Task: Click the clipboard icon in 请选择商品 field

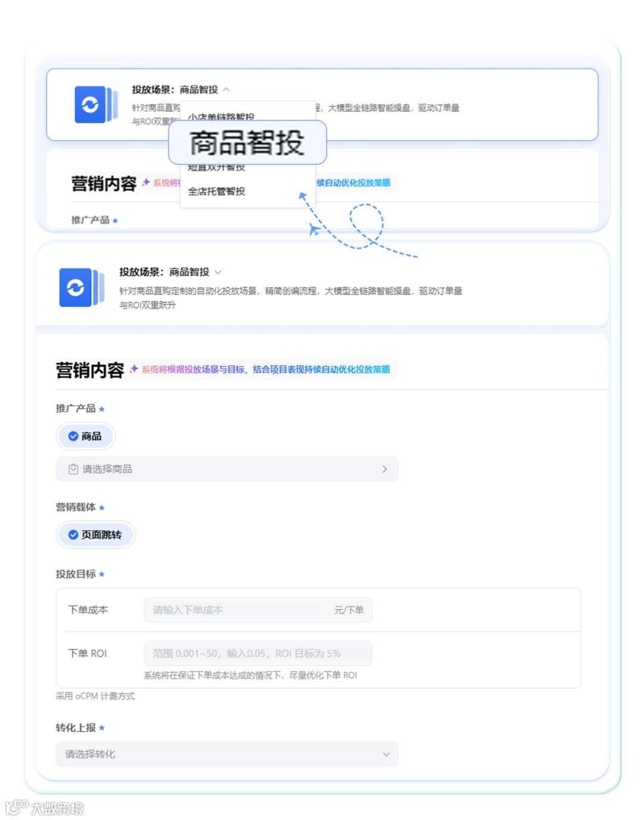Action: click(x=72, y=469)
